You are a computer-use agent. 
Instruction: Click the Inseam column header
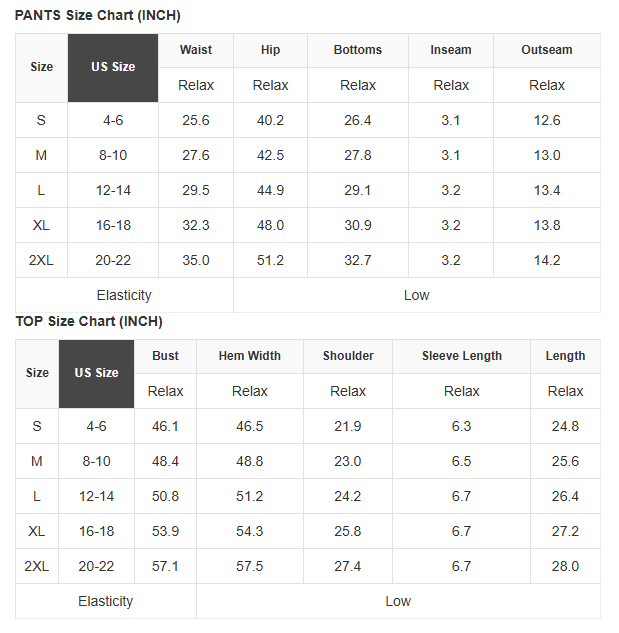[x=451, y=50]
